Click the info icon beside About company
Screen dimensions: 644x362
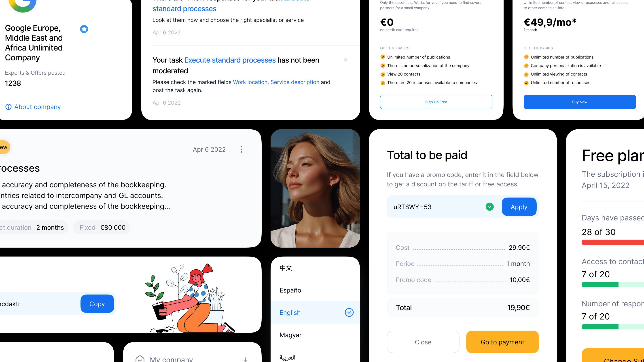click(8, 107)
